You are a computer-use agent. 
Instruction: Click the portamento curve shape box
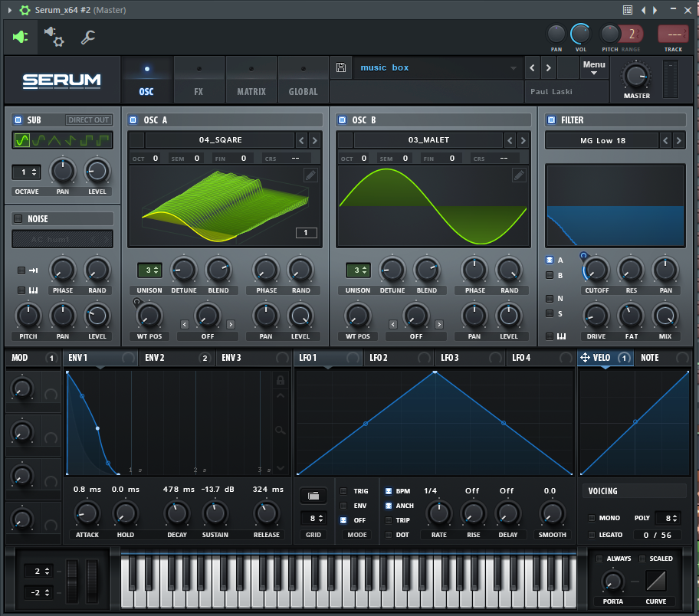click(656, 581)
